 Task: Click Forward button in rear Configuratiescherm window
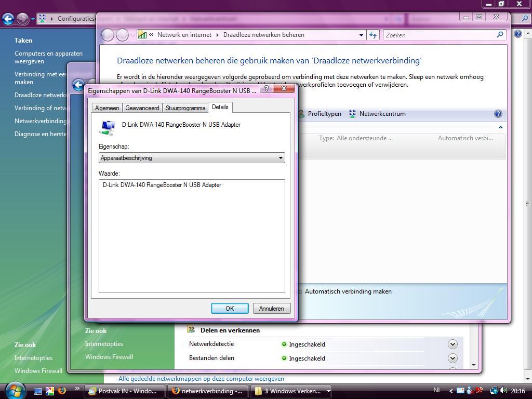tap(23, 19)
